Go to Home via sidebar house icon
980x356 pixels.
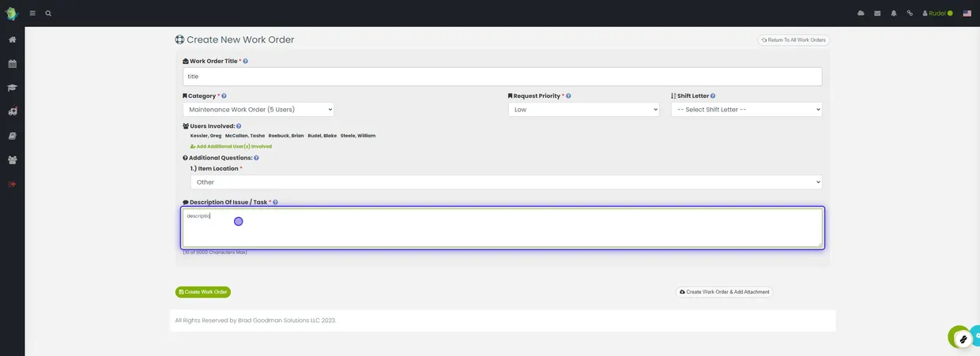click(x=13, y=39)
